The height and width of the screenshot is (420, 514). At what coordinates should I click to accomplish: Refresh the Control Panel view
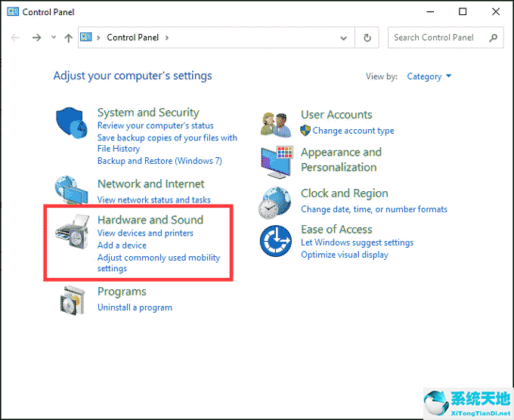coord(367,37)
